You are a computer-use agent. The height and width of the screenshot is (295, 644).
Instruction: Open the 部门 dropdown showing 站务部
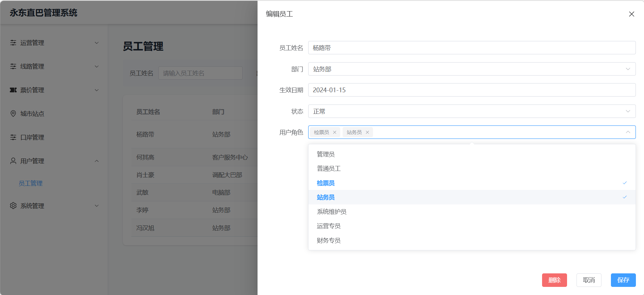pos(472,69)
